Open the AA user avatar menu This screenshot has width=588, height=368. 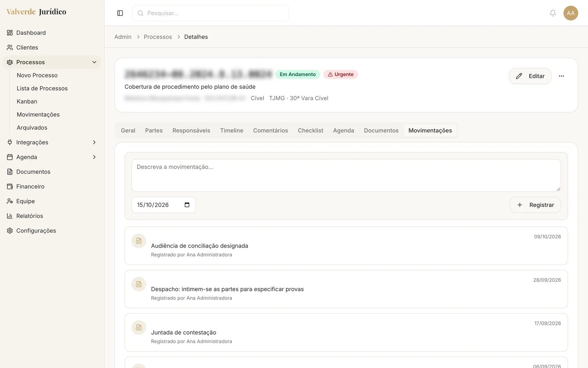(571, 13)
